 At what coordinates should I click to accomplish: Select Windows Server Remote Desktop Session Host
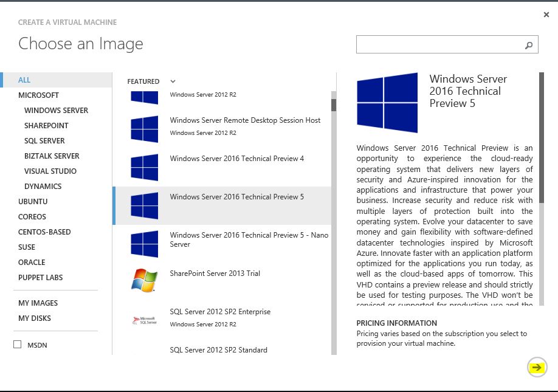222,129
